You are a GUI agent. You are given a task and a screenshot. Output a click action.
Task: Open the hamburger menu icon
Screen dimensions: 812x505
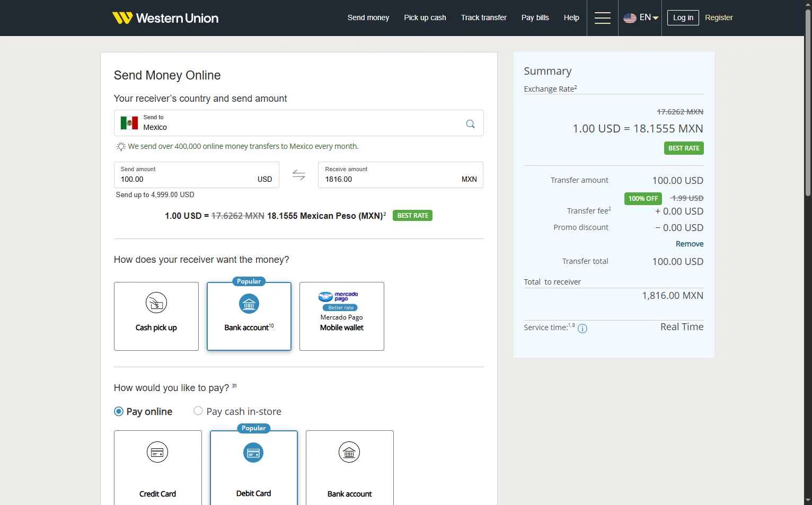point(602,18)
